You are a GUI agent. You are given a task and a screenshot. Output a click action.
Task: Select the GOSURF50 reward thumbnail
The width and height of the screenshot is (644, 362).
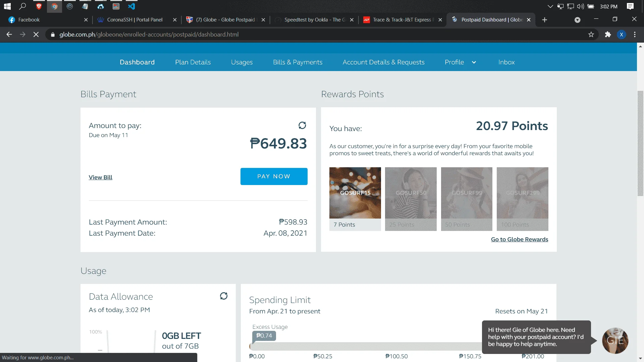(411, 199)
